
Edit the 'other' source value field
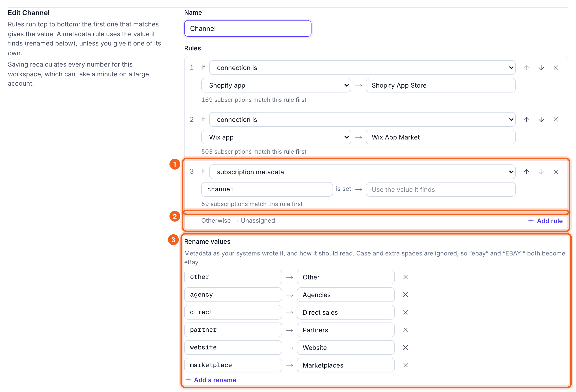pos(233,277)
